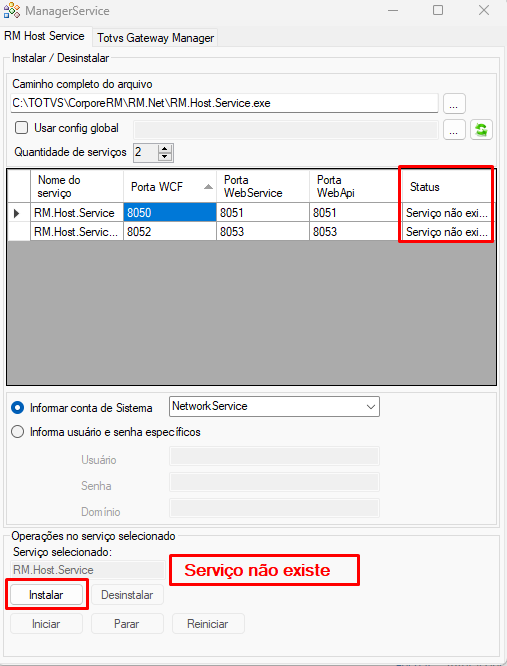Open the file path browse button
Viewport: 507px width, 666px height.
point(454,104)
